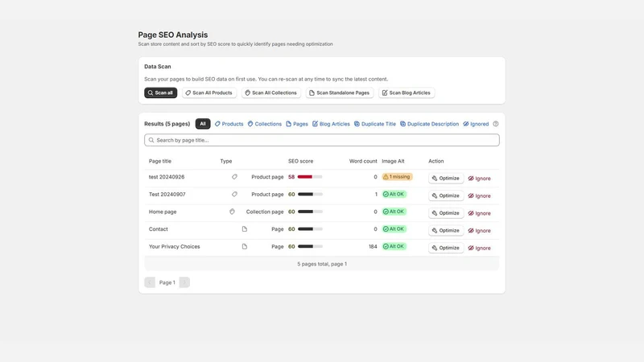Switch to the Products filter tab
The height and width of the screenshot is (362, 644).
tap(229, 124)
